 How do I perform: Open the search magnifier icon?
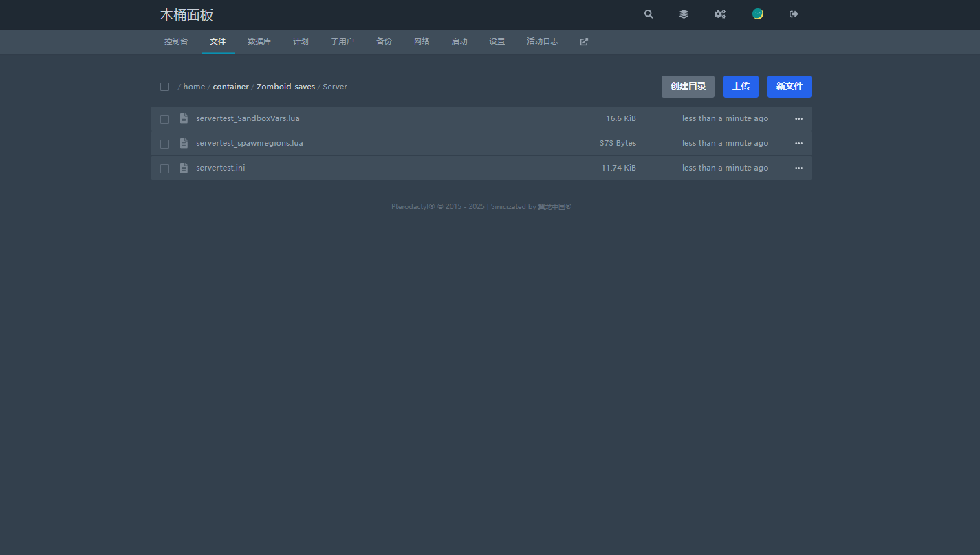click(x=649, y=14)
